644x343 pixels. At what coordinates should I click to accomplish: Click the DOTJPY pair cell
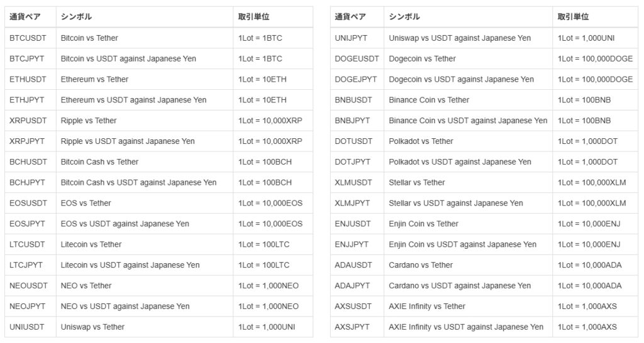point(352,162)
